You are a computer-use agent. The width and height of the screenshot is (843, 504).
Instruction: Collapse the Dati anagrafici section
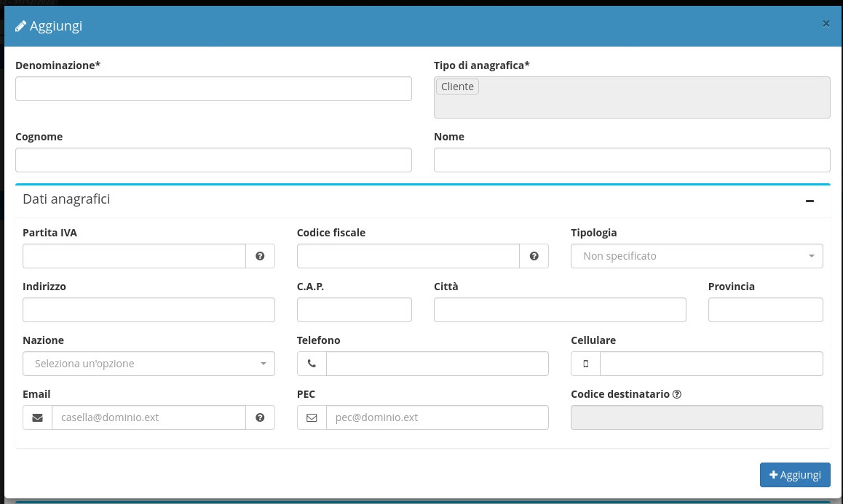pos(810,201)
